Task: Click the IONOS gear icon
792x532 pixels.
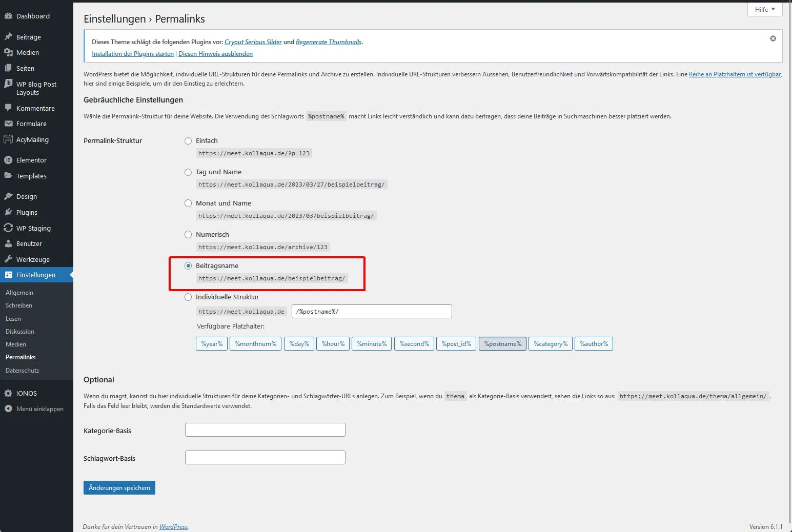Action: click(8, 393)
